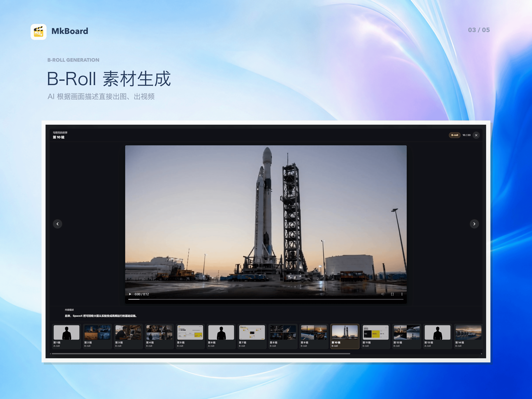532x399 pixels.
Task: Select thumbnail 第 8 镜
Action: coord(283,336)
